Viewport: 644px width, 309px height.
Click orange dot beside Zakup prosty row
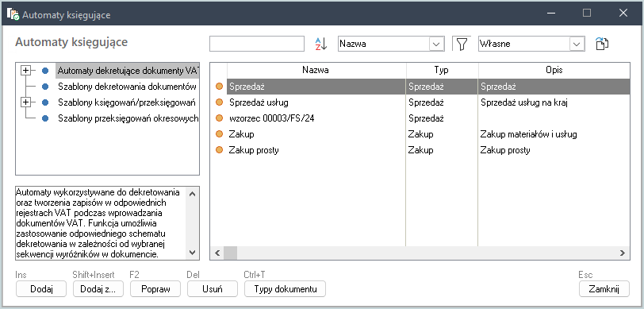[x=220, y=150]
